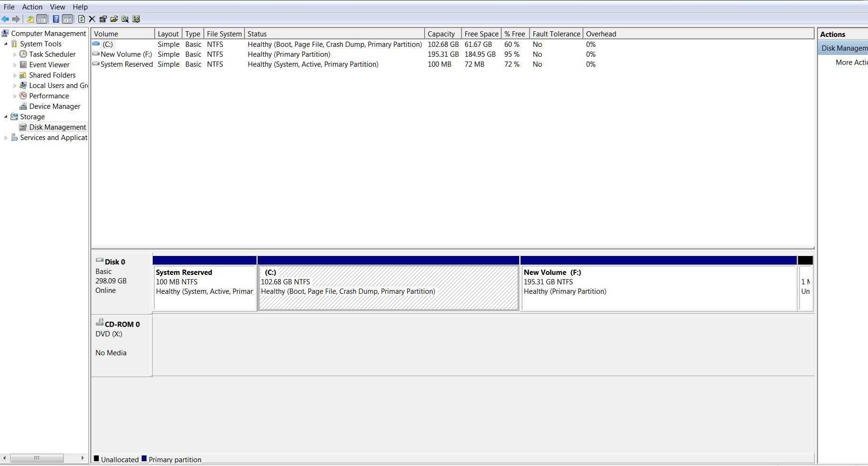Click the Refresh toolbar icon
This screenshot has width=868, height=466.
pos(81,19)
